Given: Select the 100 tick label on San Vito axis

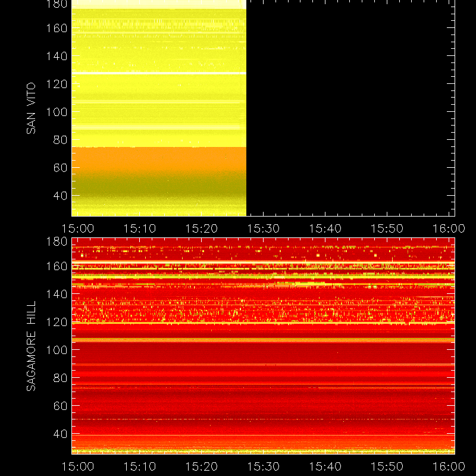Looking at the screenshot, I should coord(57,112).
